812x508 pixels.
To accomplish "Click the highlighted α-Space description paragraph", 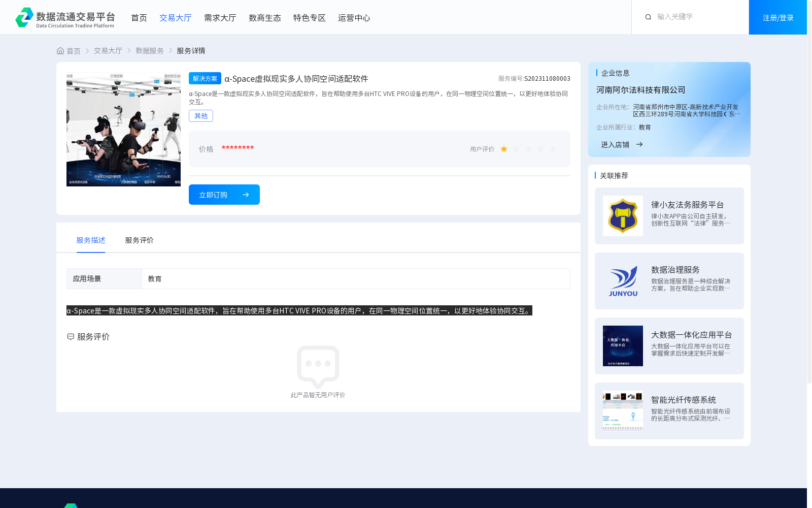I will (299, 310).
